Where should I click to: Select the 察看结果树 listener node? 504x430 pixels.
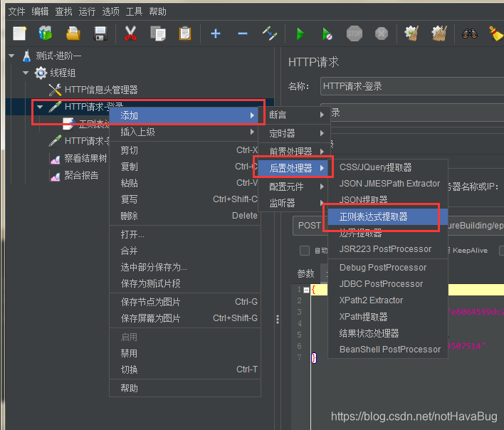point(85,158)
